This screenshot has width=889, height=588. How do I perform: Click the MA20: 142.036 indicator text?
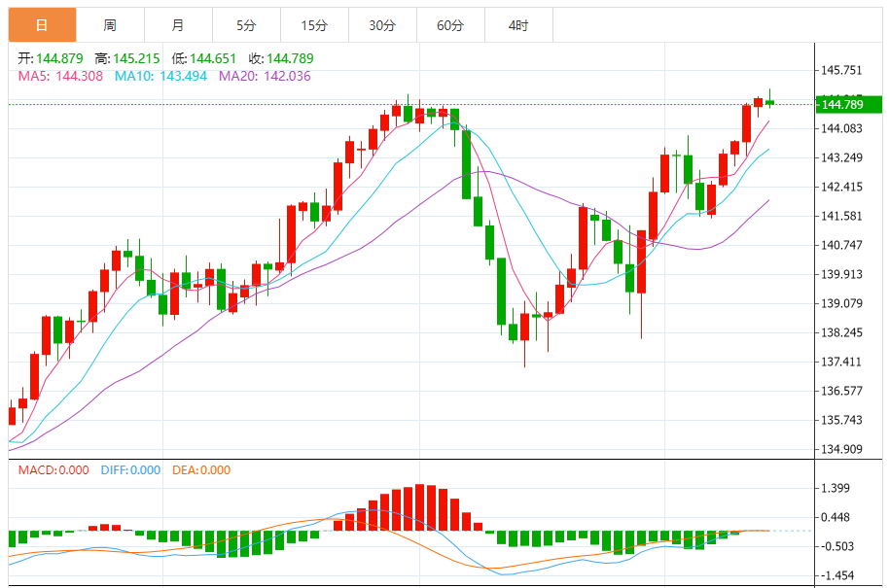point(265,76)
